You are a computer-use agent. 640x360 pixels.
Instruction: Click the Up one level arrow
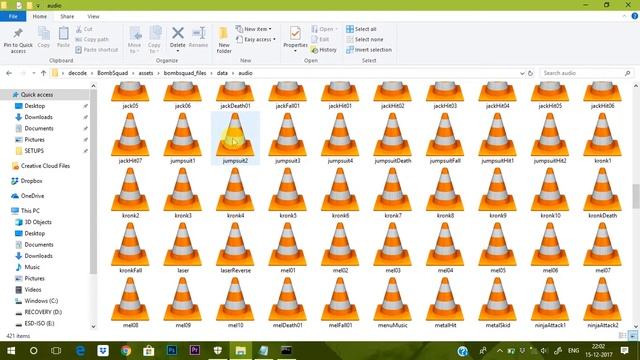(43, 73)
